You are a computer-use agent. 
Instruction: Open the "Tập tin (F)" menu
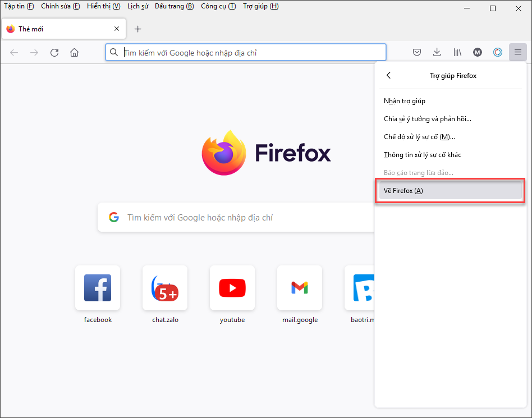click(x=19, y=6)
